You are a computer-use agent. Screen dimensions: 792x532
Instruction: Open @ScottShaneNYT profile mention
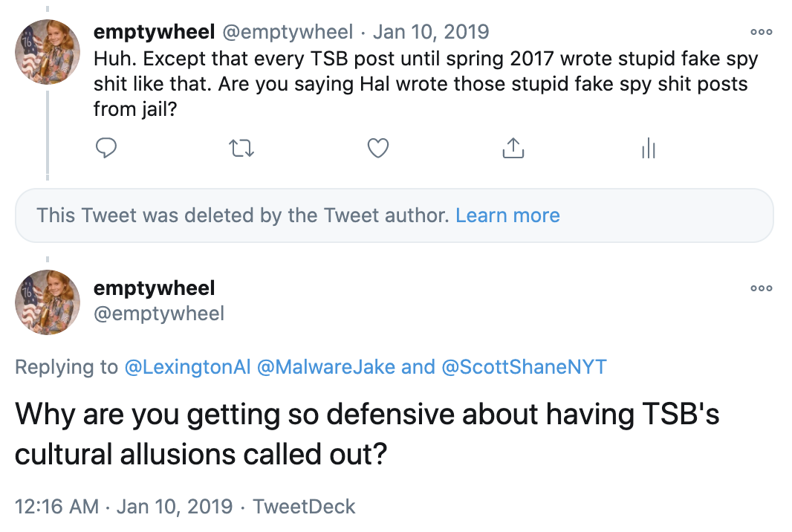point(524,367)
